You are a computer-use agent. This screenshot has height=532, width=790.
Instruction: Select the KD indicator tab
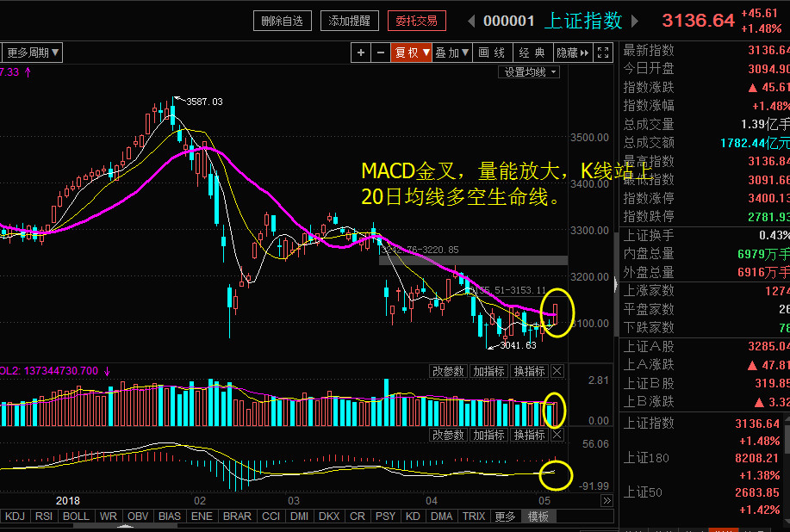pyautogui.click(x=414, y=517)
